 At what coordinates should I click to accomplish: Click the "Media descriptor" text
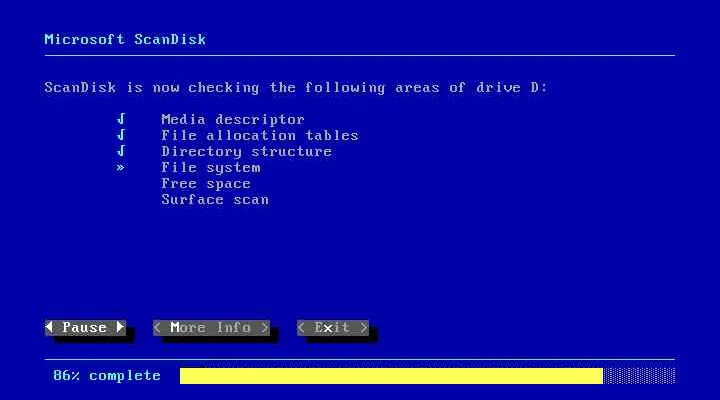pos(233,120)
